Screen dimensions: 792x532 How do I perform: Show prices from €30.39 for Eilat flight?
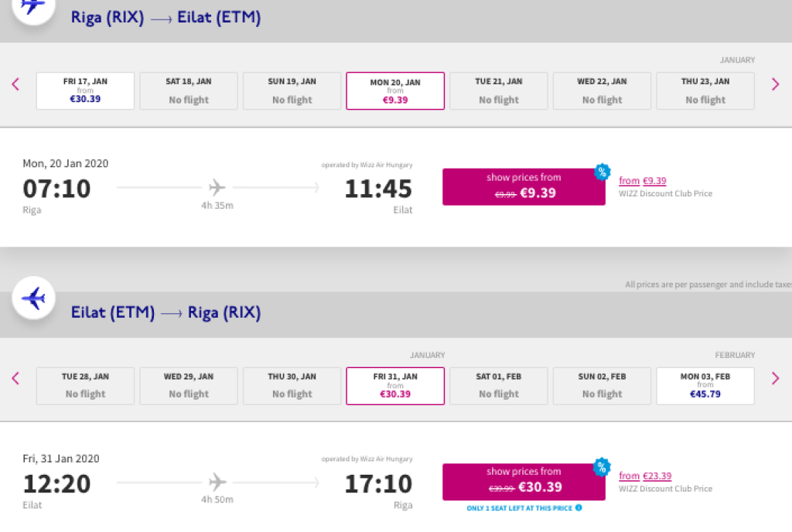coord(524,481)
